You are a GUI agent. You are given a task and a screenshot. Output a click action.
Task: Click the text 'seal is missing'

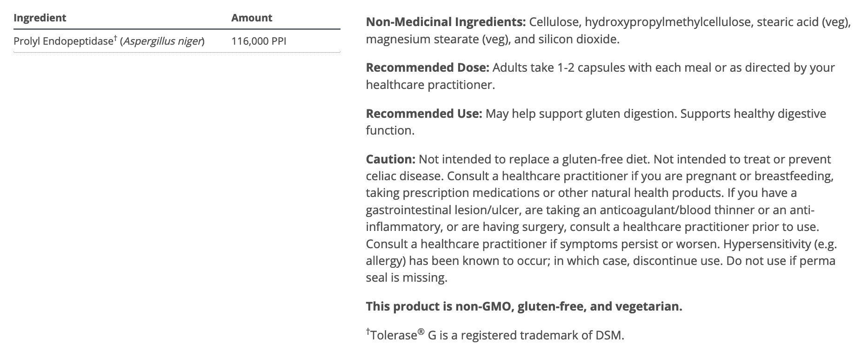click(x=406, y=278)
